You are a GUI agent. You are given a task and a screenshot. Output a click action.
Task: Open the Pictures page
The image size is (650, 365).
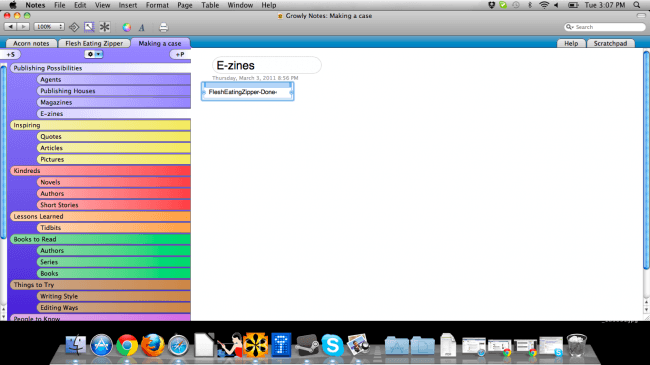pos(114,159)
